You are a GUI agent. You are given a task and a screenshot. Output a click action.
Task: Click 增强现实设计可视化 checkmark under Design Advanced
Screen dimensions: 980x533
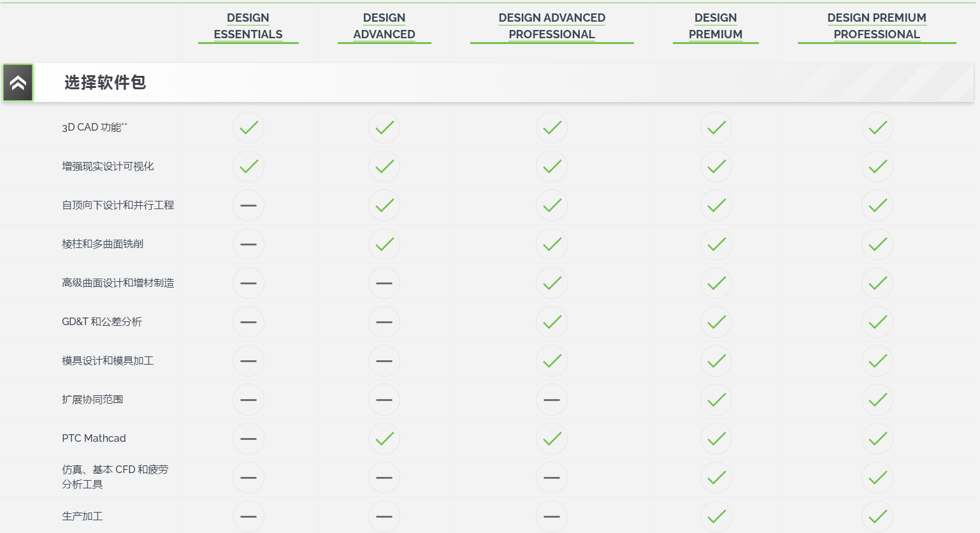pos(384,166)
